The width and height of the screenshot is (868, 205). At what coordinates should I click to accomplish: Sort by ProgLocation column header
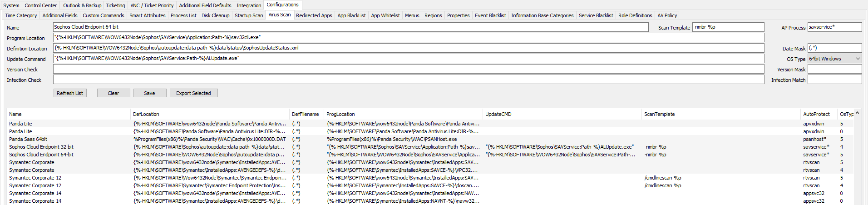[403, 114]
